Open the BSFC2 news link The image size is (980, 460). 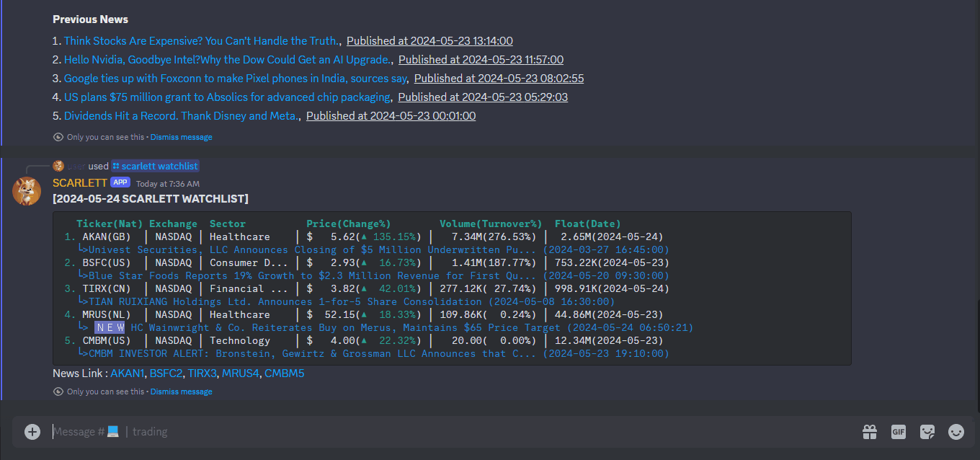coord(167,373)
